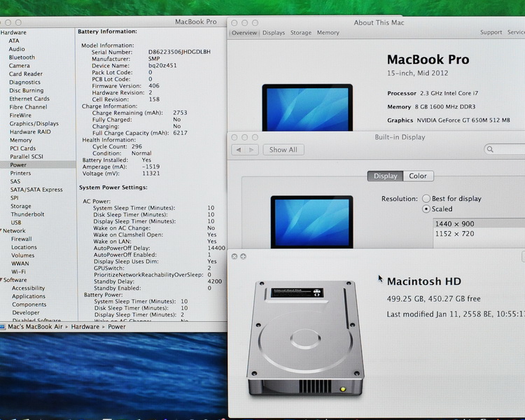Click the plus button on Macintosh HD window
Screen dimensions: 525x420
[x=243, y=256]
